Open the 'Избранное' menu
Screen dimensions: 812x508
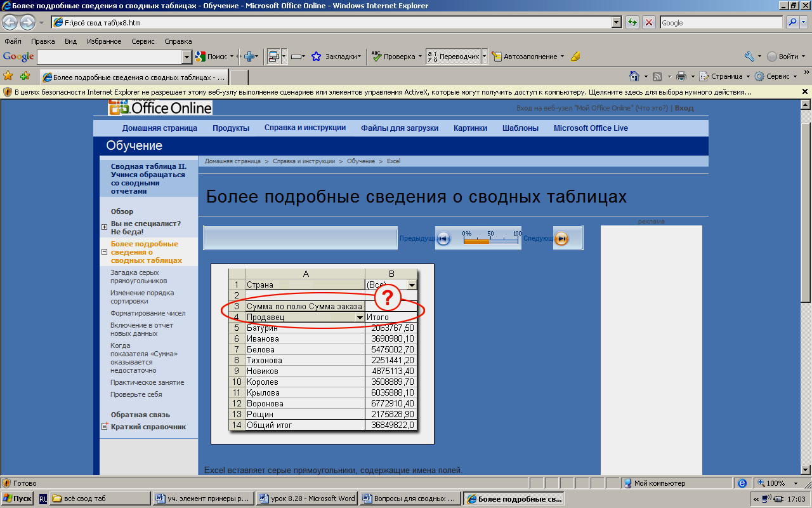pyautogui.click(x=104, y=41)
